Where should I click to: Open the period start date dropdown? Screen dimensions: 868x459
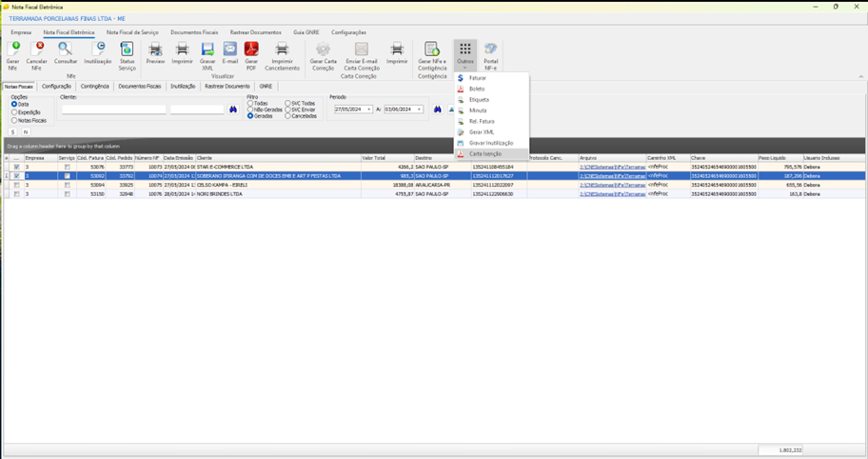pyautogui.click(x=369, y=110)
